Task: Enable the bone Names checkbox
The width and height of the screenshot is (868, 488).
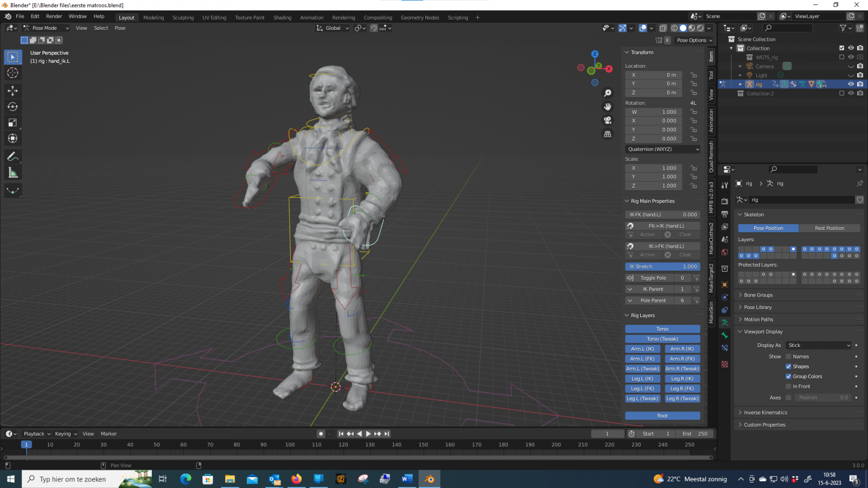Action: point(788,357)
